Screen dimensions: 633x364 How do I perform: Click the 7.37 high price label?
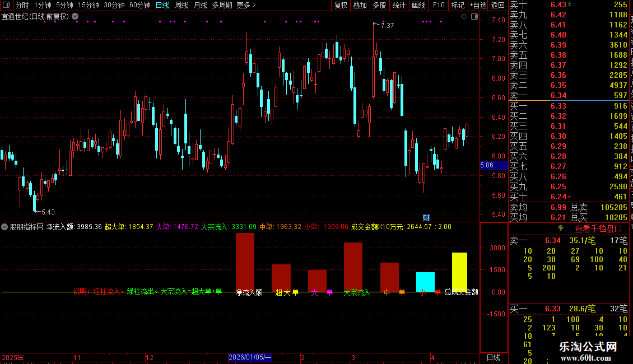tap(387, 25)
